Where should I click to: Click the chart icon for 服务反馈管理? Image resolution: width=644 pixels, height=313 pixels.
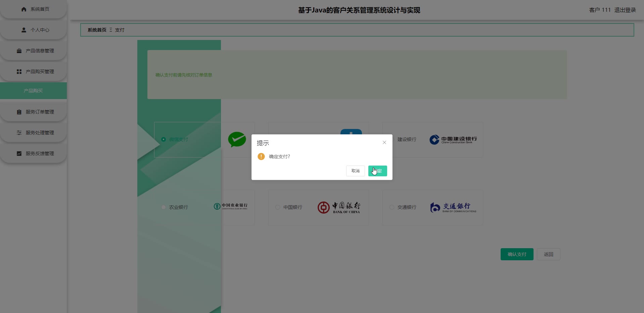pos(19,153)
